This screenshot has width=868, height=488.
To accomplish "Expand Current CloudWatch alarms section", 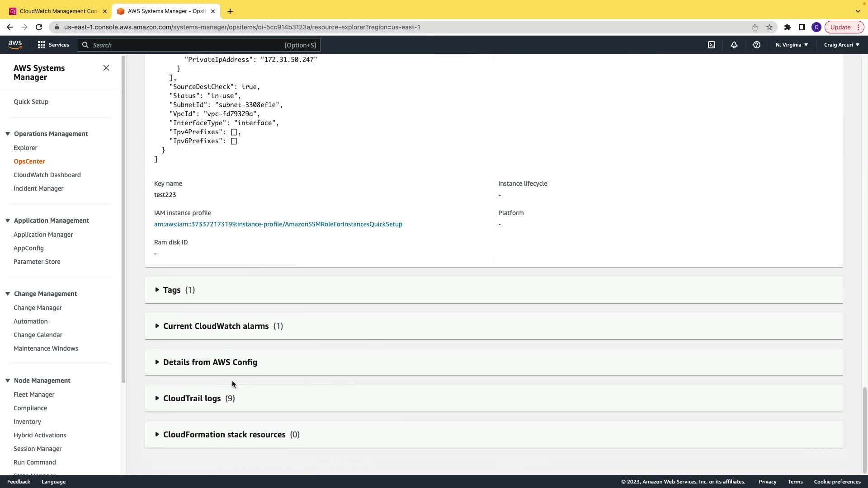I will [x=216, y=326].
